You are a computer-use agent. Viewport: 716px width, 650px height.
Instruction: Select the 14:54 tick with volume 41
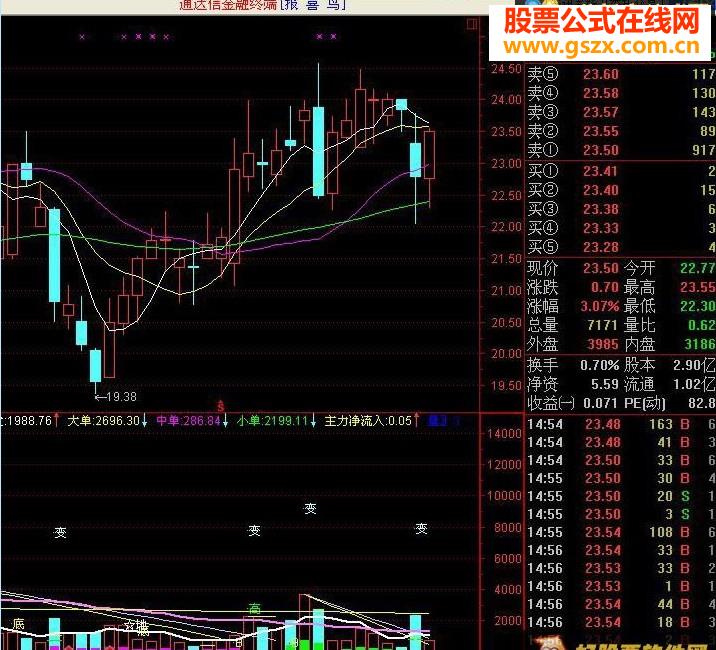click(621, 443)
